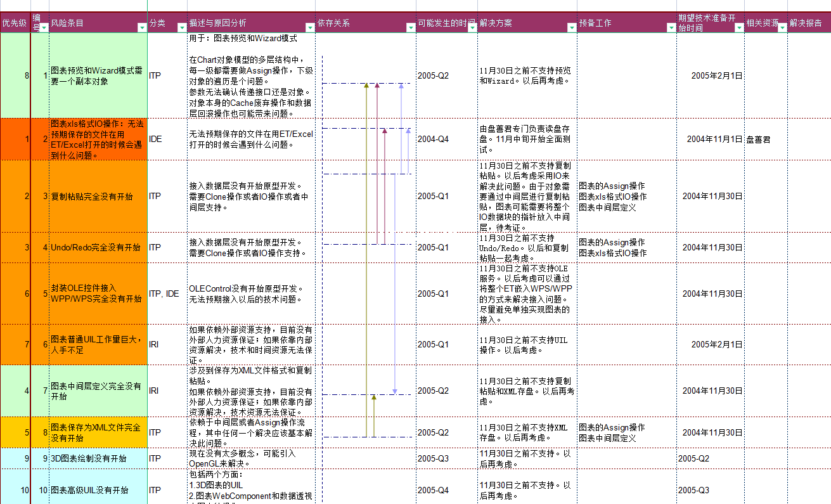The width and height of the screenshot is (831, 504).
Task: Click the 优先级 column header cell
Action: [x=14, y=23]
